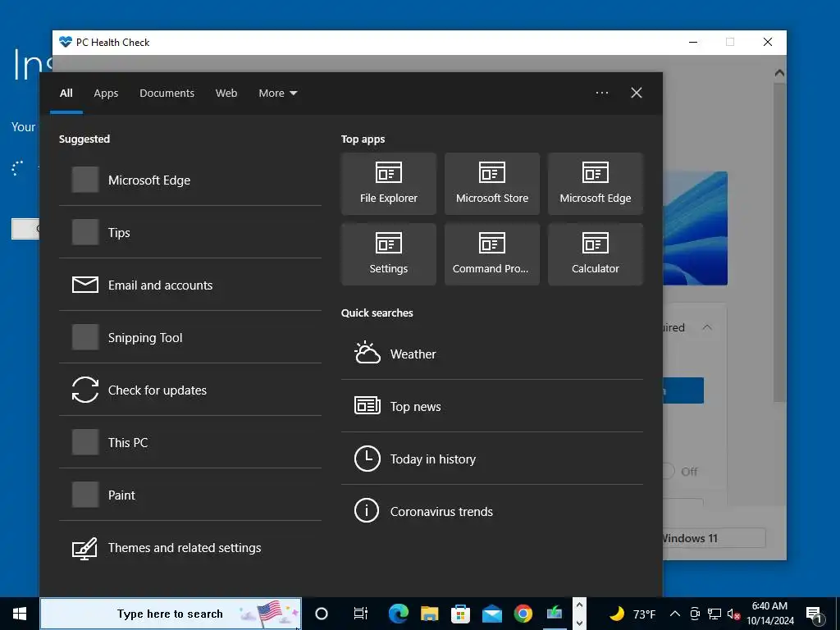
Task: Open Command Prompt tile in Top apps
Action: 492,254
